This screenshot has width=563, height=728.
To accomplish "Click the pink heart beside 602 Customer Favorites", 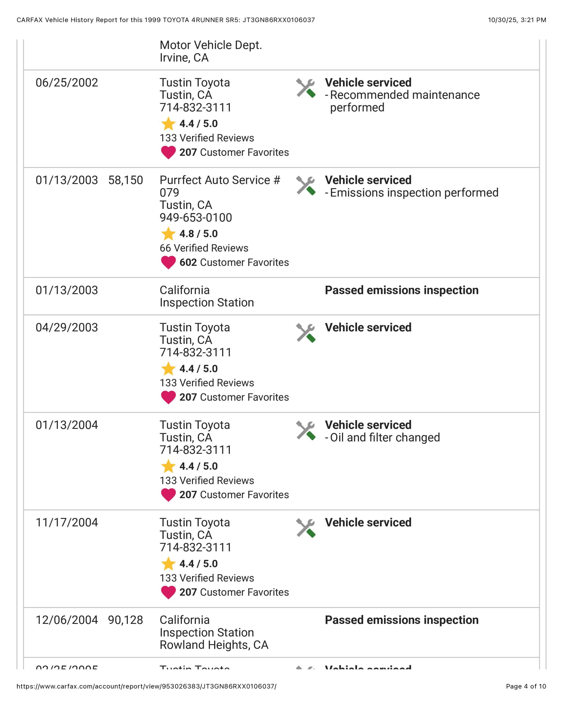I will pyautogui.click(x=169, y=262).
